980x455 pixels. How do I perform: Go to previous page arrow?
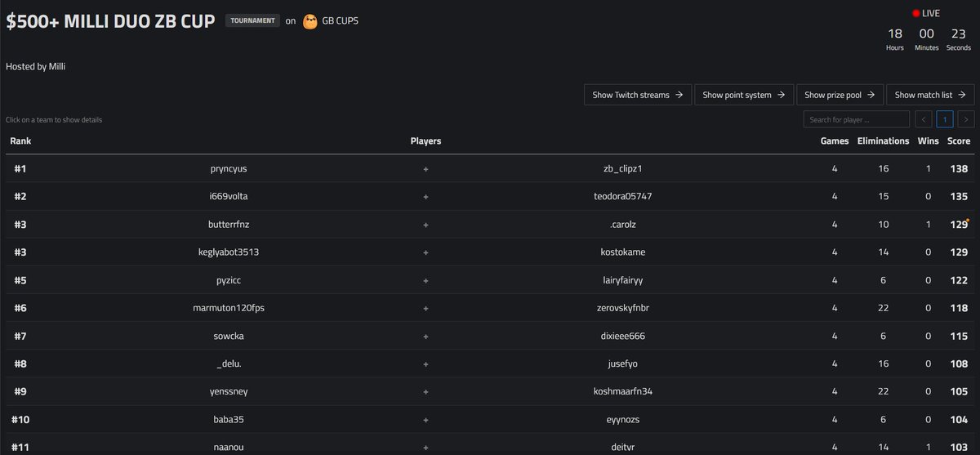924,120
